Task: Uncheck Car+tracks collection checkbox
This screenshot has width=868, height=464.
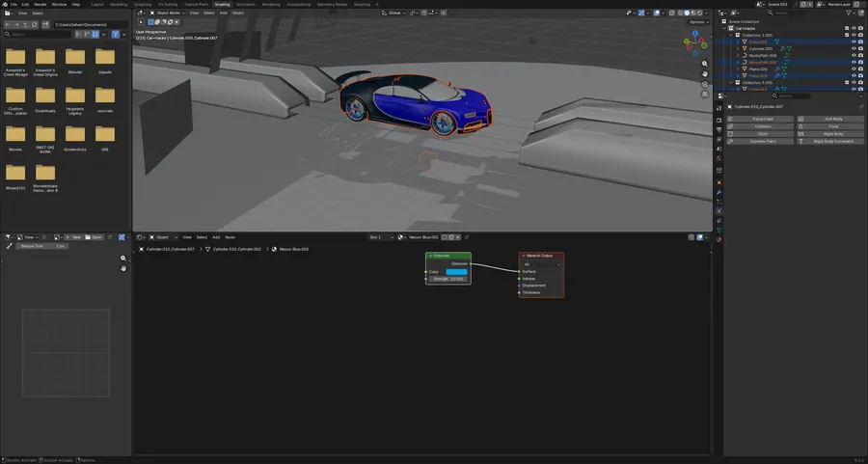Action: (847, 28)
